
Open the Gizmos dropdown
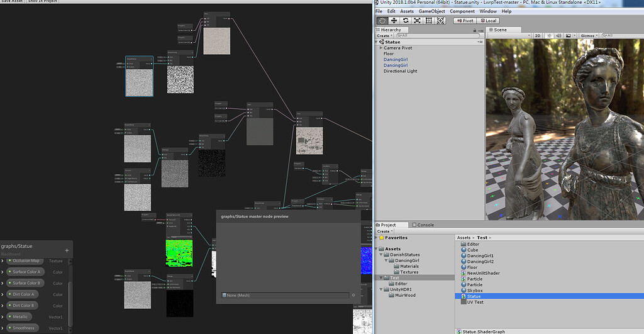[x=589, y=36]
